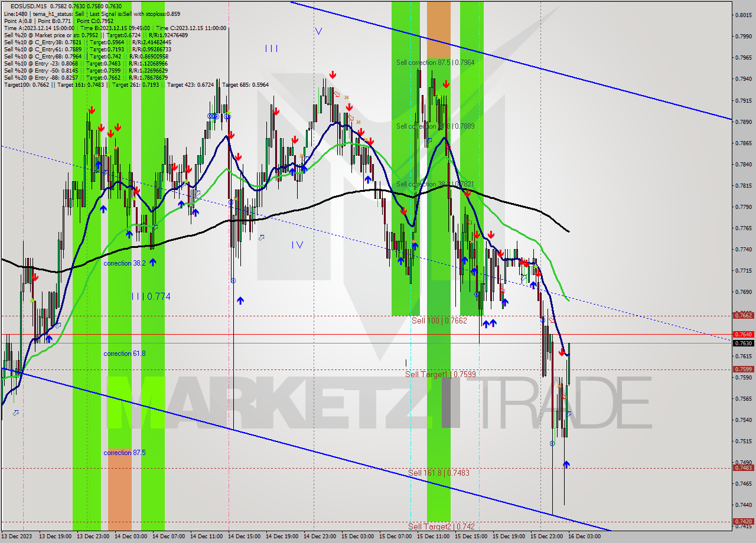Screen dimensions: 756x543
Task: Click the 0.7890 price scale label
Action: 744,122
